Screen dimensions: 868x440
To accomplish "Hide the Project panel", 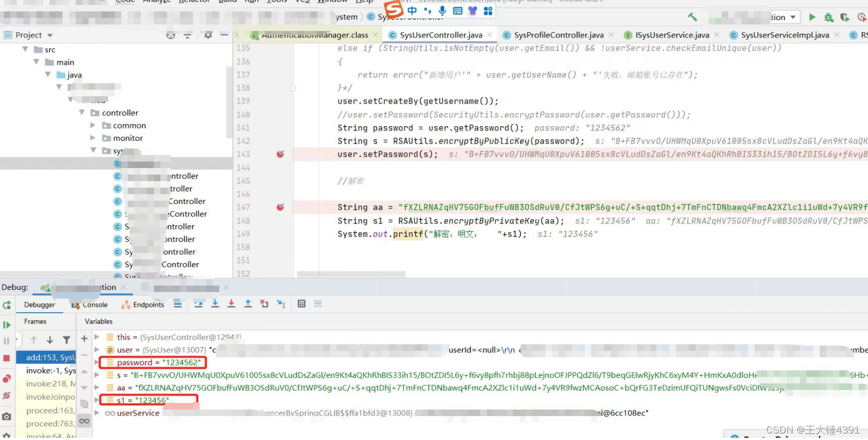I will tap(224, 35).
